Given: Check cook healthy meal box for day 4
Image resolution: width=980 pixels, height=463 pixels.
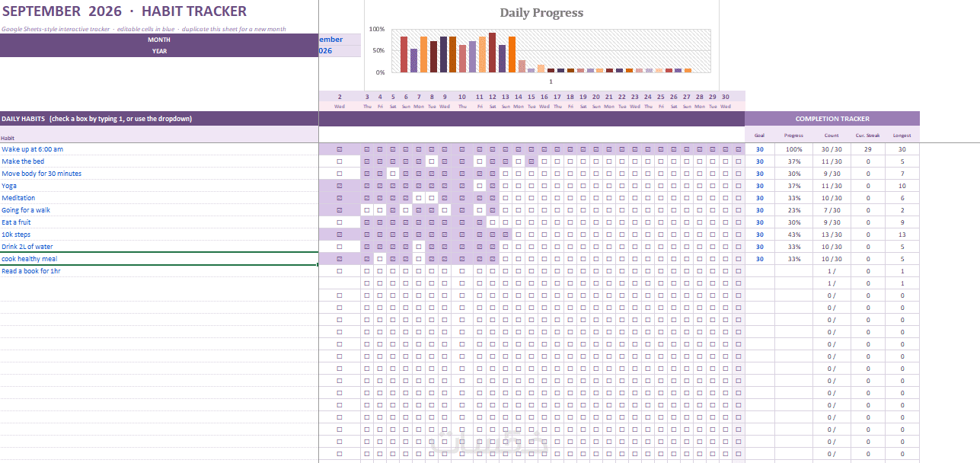Looking at the screenshot, I should (x=380, y=259).
